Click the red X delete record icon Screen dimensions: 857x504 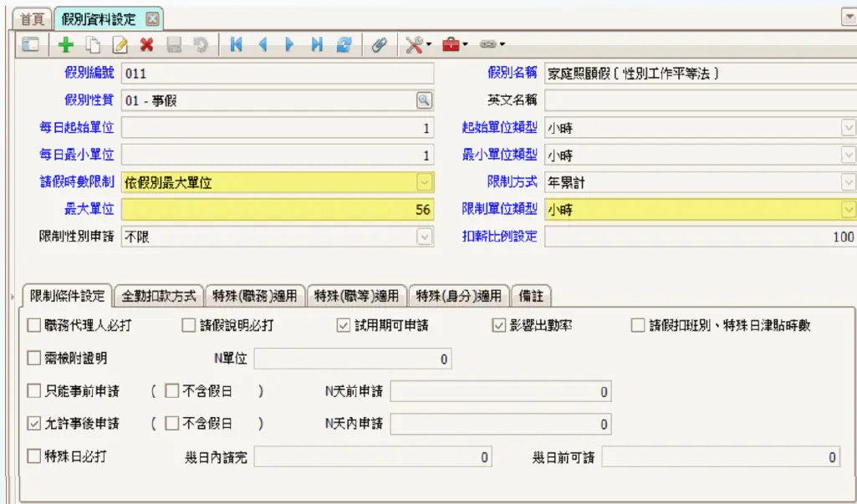pos(147,45)
